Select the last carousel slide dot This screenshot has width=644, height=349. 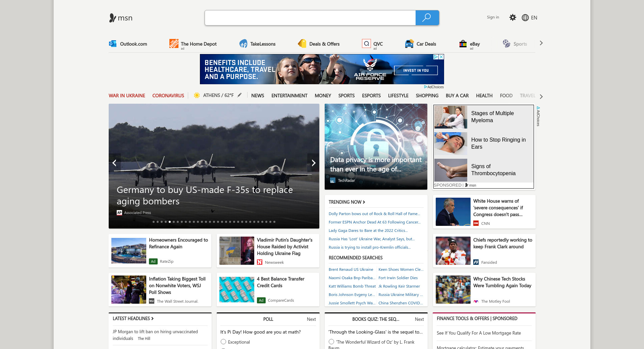tap(274, 222)
